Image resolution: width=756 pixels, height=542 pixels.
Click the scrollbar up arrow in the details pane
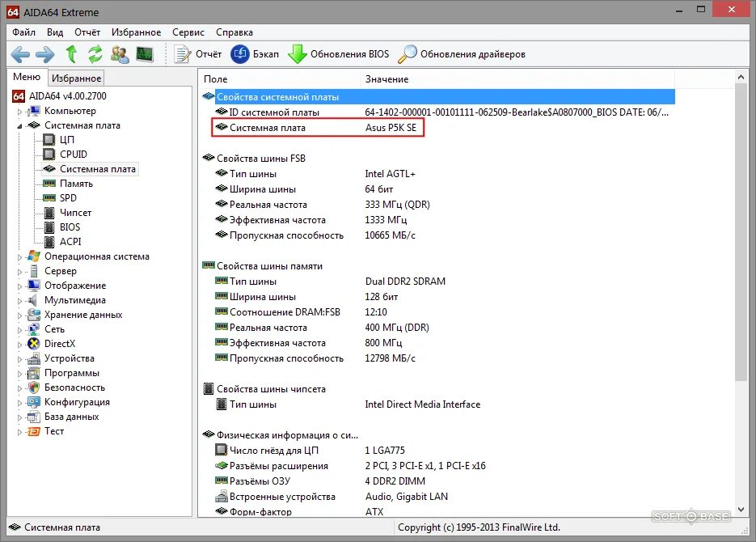pos(741,77)
